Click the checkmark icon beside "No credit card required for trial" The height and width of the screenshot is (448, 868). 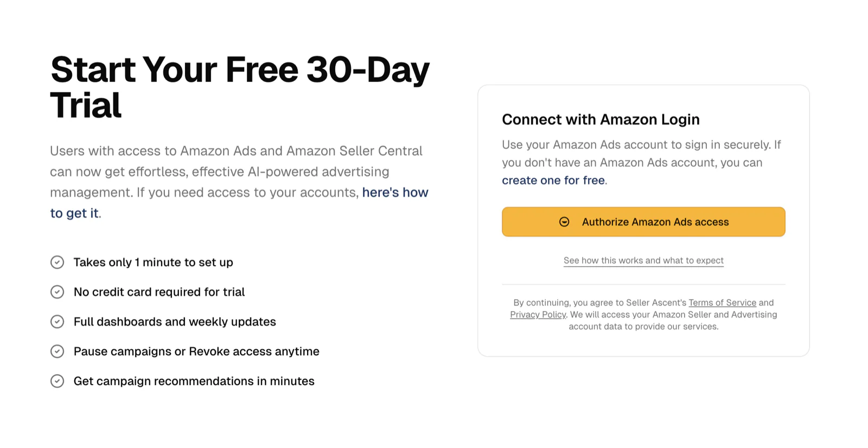point(58,292)
